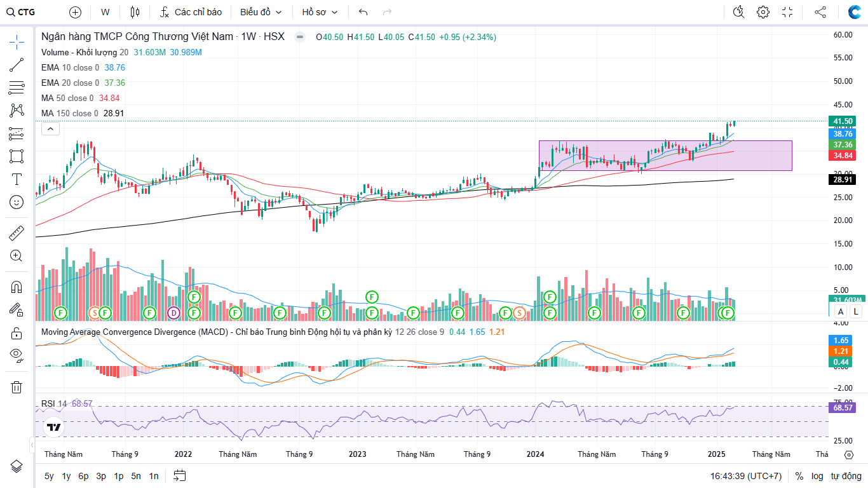Expand the Hồ sơ dropdown
Viewport: 868px width, 488px height.
[320, 12]
